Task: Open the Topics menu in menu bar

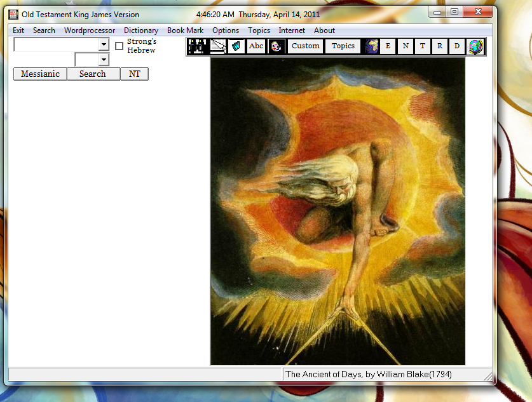Action: pos(259,30)
